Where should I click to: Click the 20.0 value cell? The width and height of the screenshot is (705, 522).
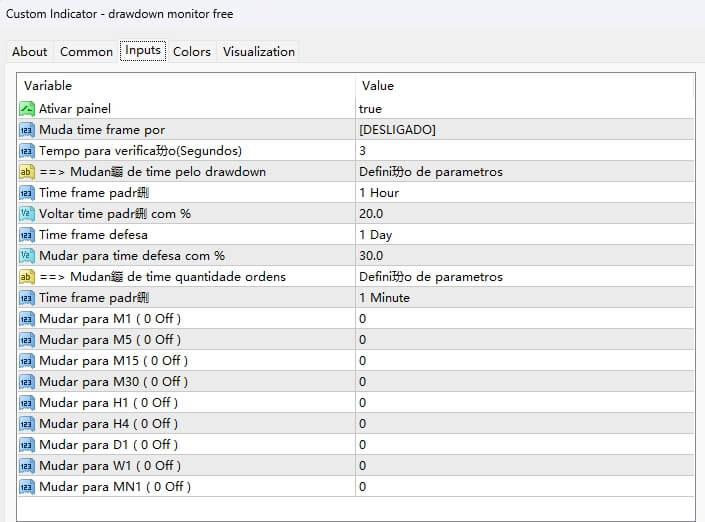[525, 214]
